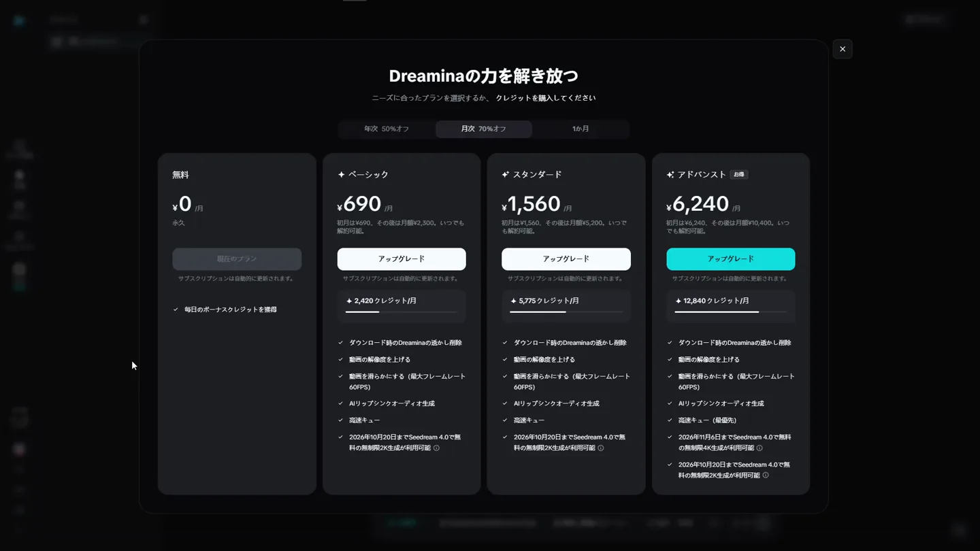Click アドバンスト 動画の解像度を上げる feature
This screenshot has width=980, height=551.
[709, 360]
